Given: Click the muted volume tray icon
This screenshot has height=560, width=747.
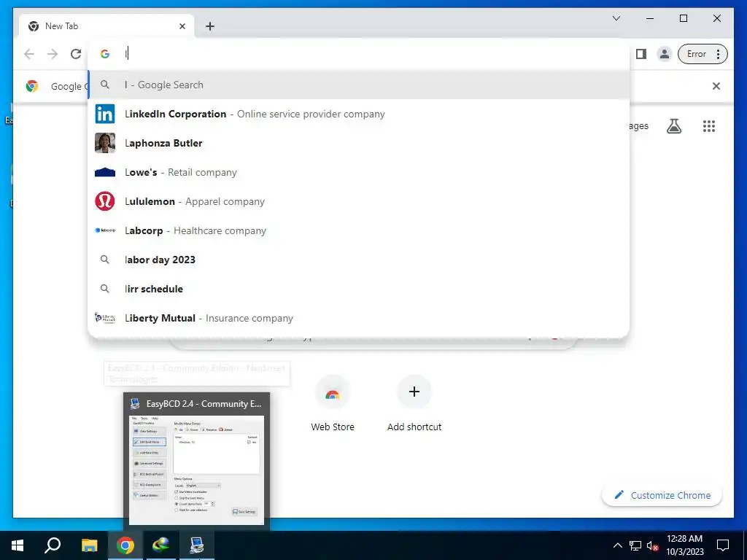Looking at the screenshot, I should 652,545.
